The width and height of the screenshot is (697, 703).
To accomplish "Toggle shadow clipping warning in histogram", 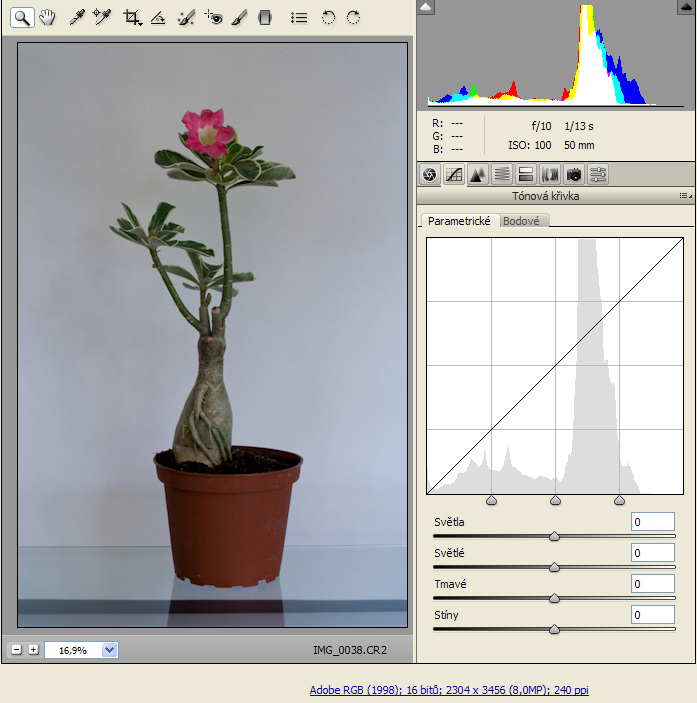I will 425,7.
